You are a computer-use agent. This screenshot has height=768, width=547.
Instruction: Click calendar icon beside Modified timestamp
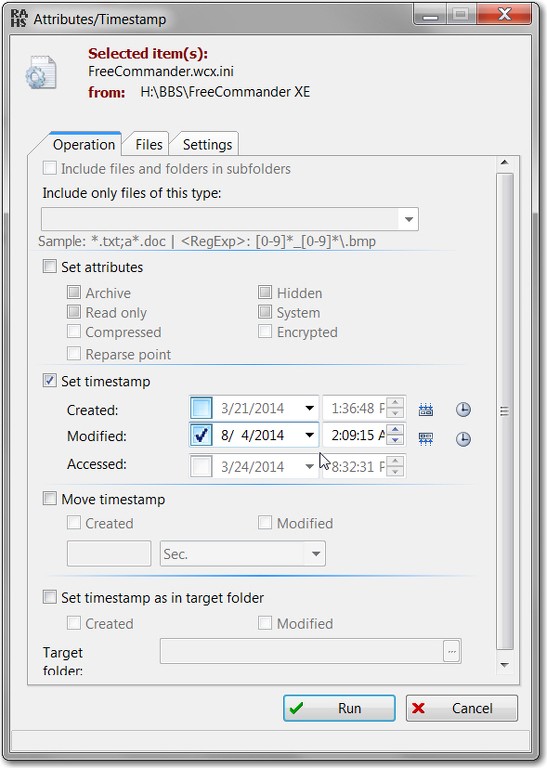426,438
